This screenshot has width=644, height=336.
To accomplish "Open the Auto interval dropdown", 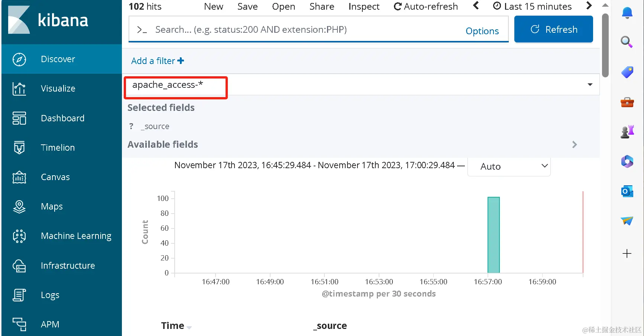I will (509, 166).
